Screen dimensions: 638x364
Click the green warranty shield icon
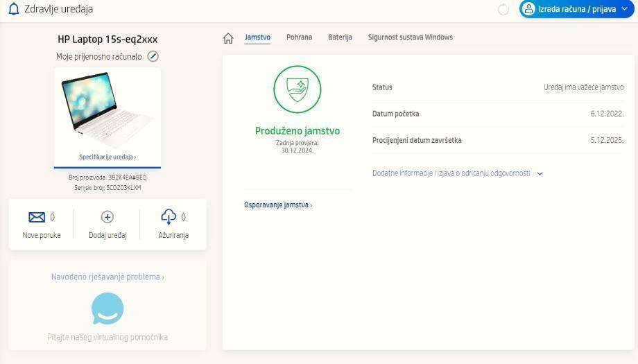297,89
